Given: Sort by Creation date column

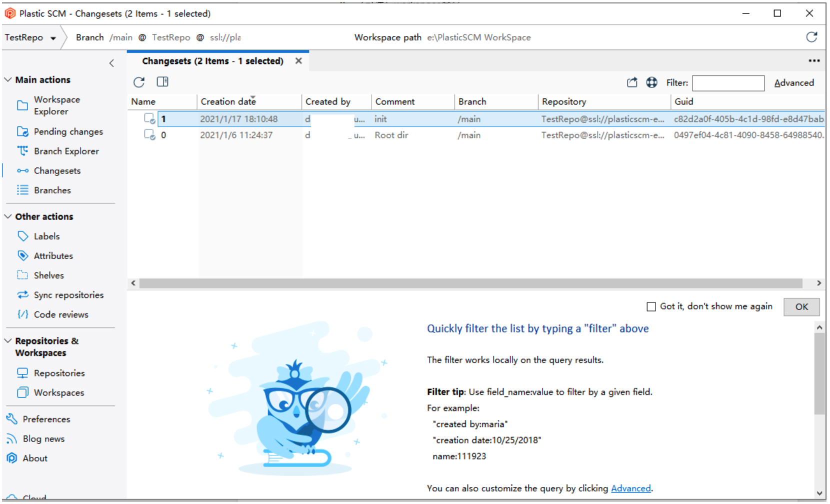Looking at the screenshot, I should pos(249,101).
